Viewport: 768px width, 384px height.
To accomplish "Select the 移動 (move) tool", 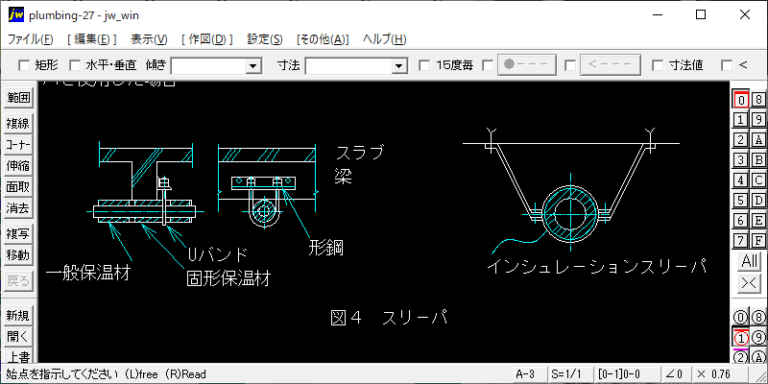I will tap(18, 255).
